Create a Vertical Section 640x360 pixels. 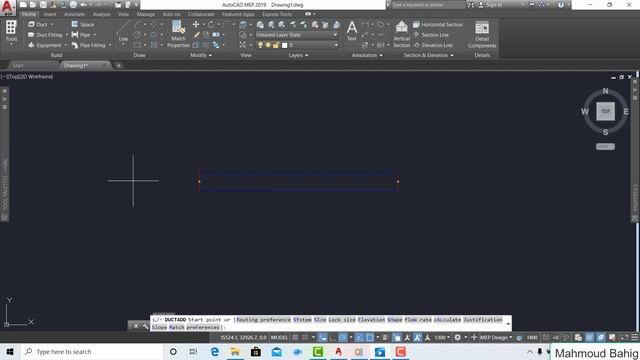tap(402, 34)
